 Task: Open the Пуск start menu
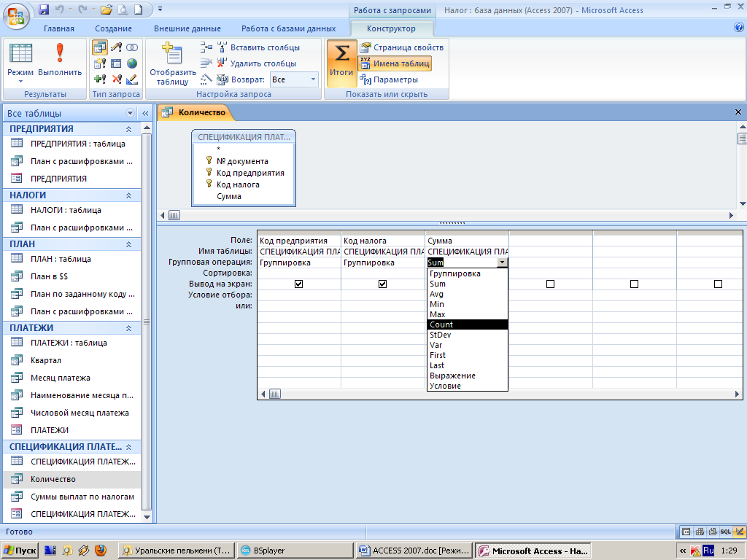coord(20,551)
